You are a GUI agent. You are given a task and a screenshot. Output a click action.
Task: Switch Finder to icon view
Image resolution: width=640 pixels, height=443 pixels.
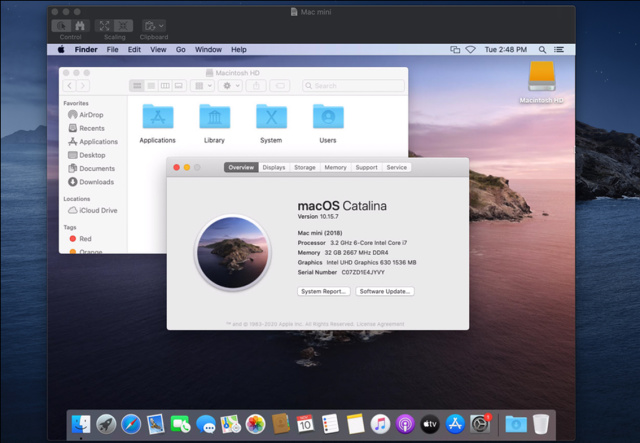138,86
